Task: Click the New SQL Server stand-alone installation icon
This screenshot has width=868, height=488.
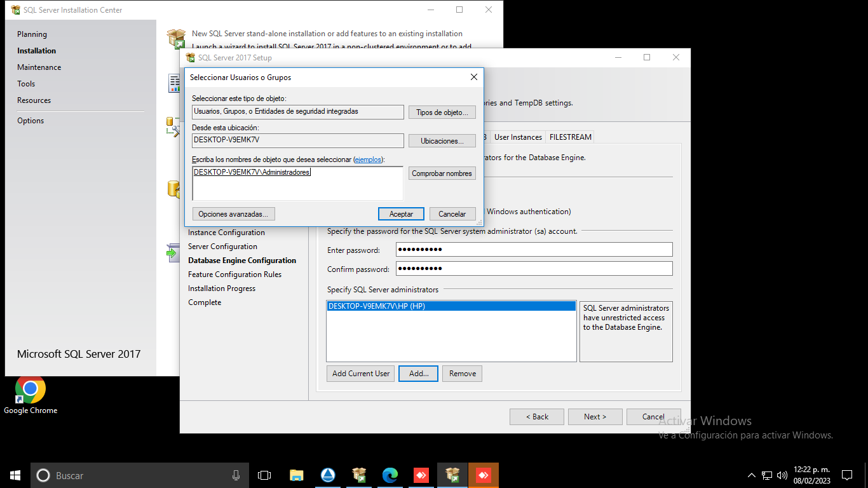Action: [x=176, y=38]
